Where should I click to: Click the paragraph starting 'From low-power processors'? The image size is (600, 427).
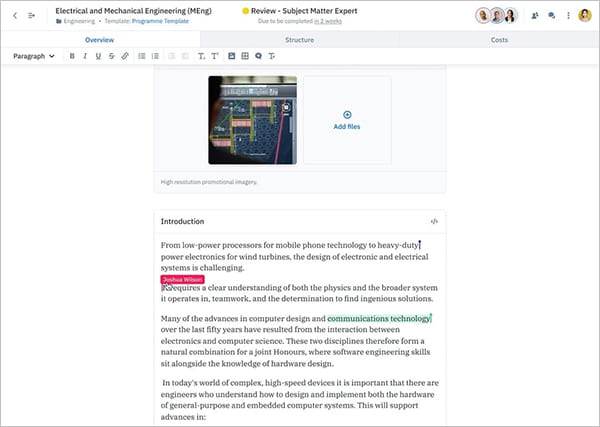point(295,256)
